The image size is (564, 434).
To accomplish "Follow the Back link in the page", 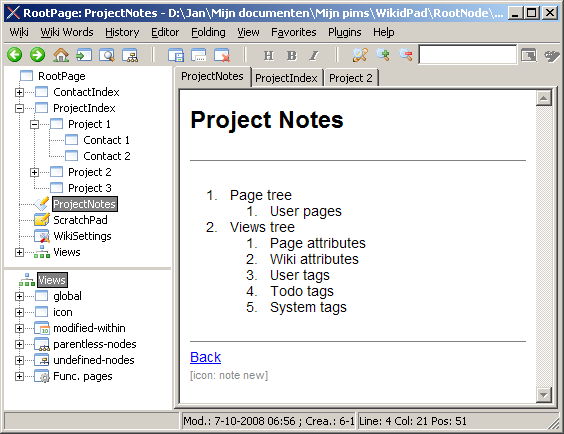I will 205,357.
